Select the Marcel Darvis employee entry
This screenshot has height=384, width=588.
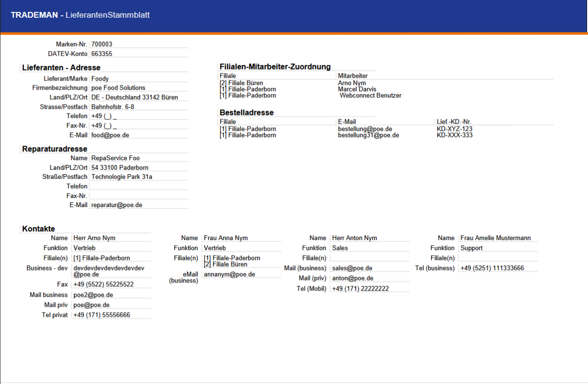pos(357,89)
